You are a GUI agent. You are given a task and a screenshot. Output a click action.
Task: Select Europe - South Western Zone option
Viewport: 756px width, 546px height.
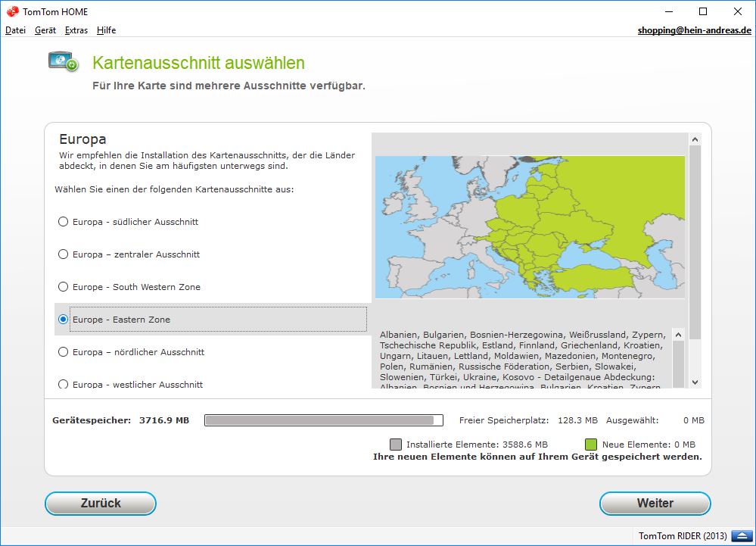64,287
